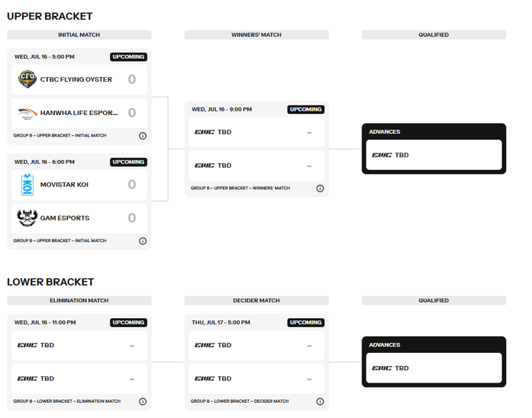Open info for CTBC vs Hanwha match
This screenshot has height=418, width=532.
[143, 136]
